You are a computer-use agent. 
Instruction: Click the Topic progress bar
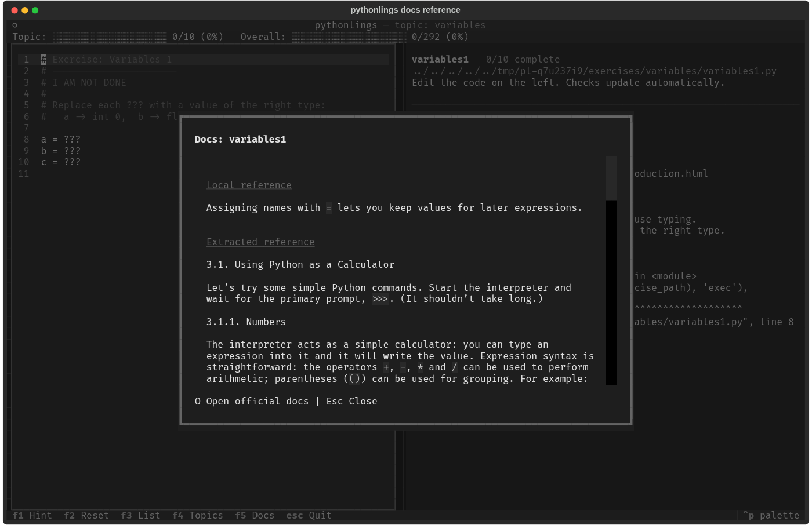pos(110,37)
